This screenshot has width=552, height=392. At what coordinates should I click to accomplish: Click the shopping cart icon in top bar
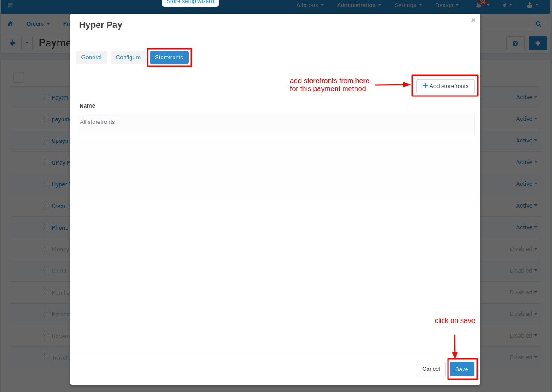point(10,5)
